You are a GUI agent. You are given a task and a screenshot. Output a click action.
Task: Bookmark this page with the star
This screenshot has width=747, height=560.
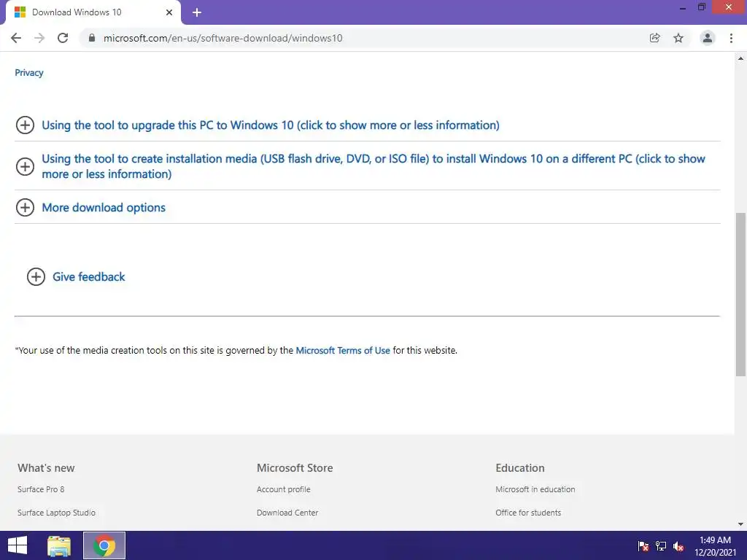point(678,38)
